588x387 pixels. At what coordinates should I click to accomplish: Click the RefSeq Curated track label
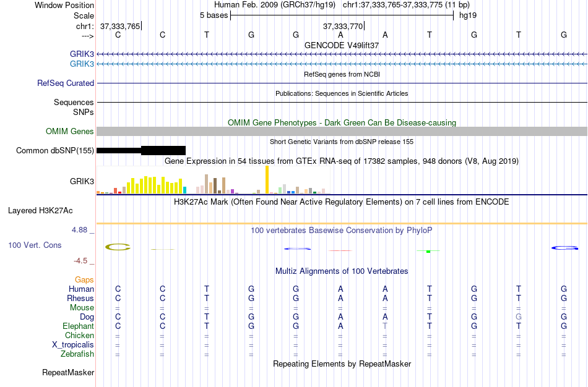click(x=66, y=83)
